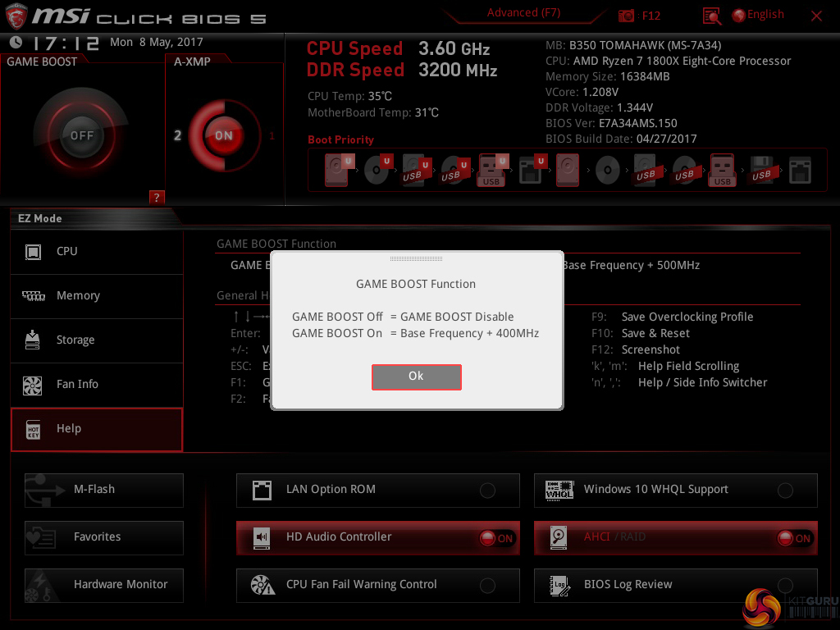The height and width of the screenshot is (630, 840).
Task: Close the BIOS with the red X
Action: pyautogui.click(x=816, y=16)
